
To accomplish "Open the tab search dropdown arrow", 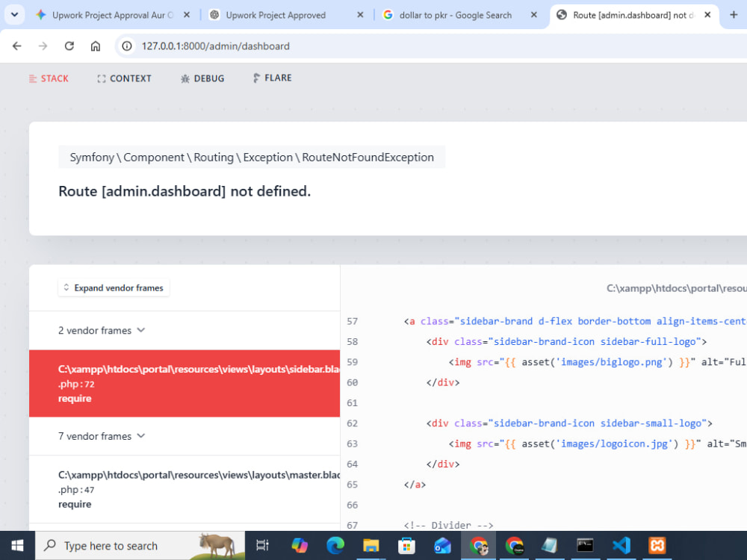I will click(14, 15).
